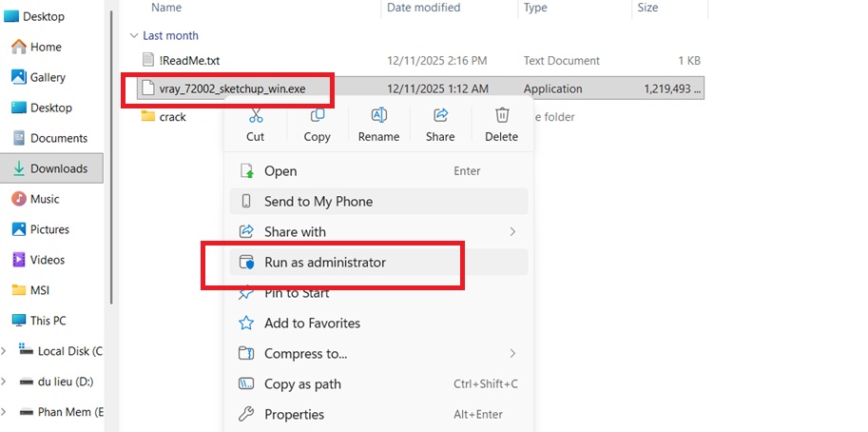Screen dimensions: 868x432
Task: Click the Rename icon
Action: point(378,116)
